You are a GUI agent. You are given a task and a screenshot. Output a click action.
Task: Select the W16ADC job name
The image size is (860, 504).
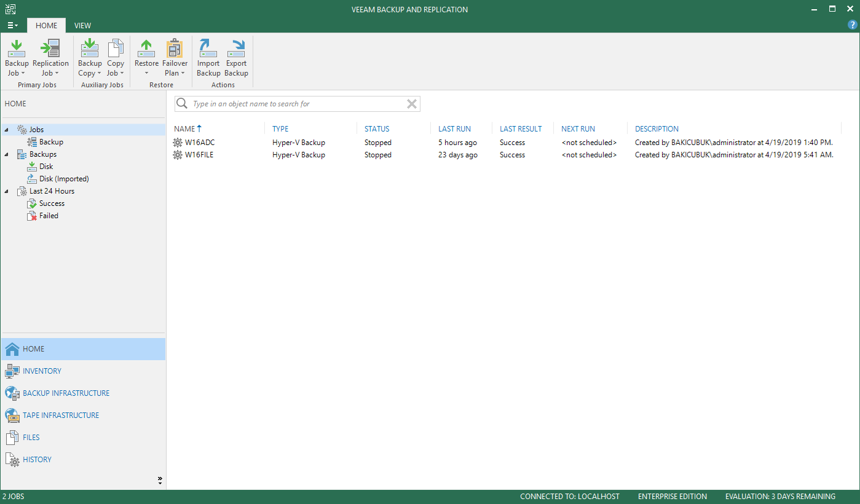click(x=200, y=143)
